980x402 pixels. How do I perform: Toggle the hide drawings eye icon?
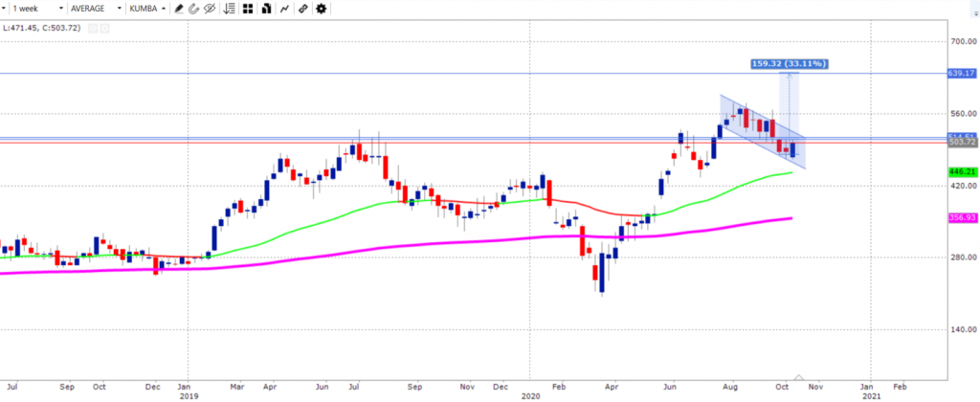pos(208,9)
